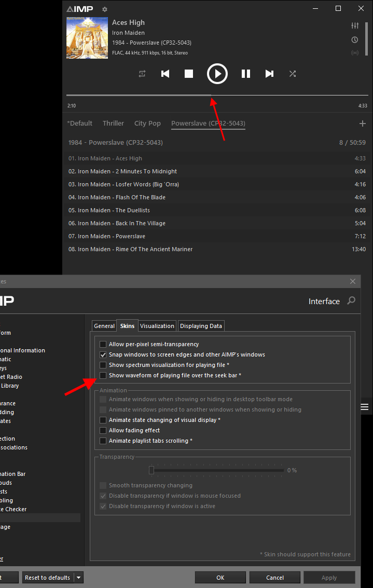Toggle repeat playback mode
Image resolution: width=373 pixels, height=588 pixels.
click(142, 74)
